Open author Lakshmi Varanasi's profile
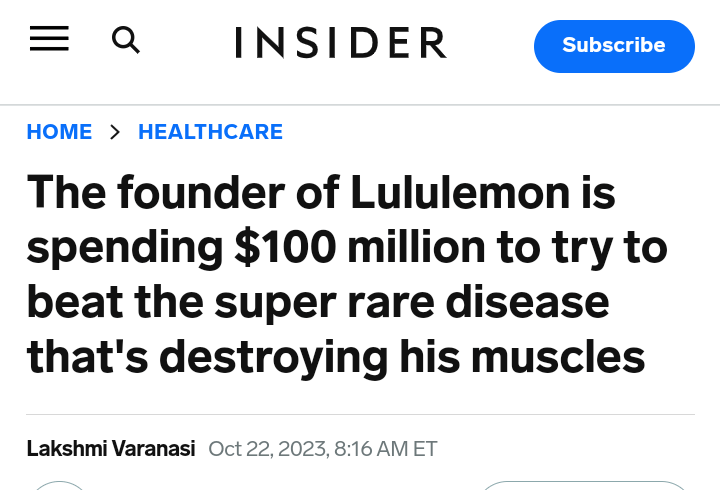The image size is (720, 490). [x=111, y=448]
